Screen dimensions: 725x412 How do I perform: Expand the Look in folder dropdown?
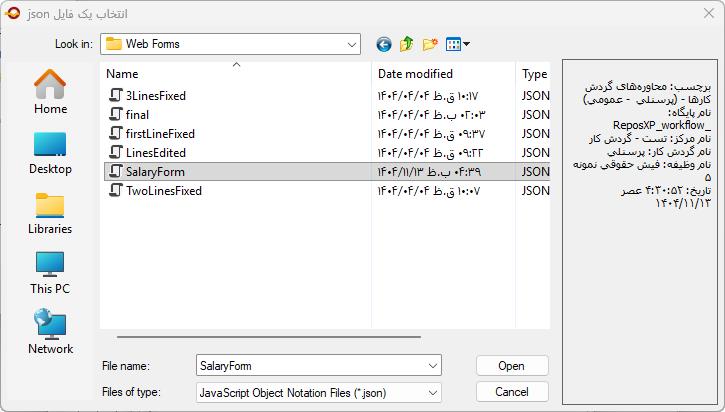click(x=351, y=44)
